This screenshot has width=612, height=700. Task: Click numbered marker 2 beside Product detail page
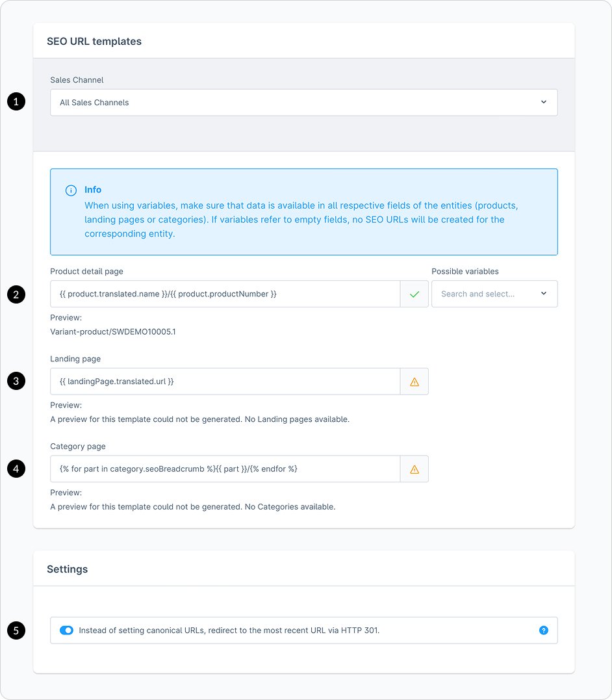point(16,294)
